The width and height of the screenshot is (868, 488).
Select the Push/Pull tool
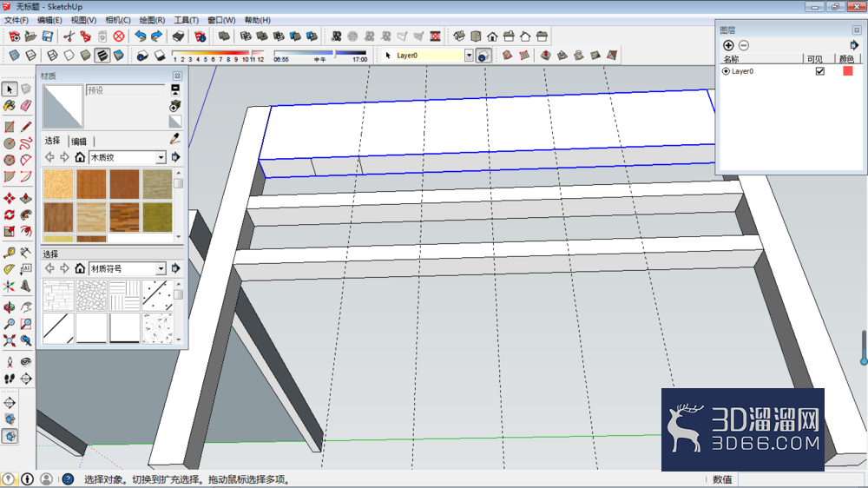point(26,198)
